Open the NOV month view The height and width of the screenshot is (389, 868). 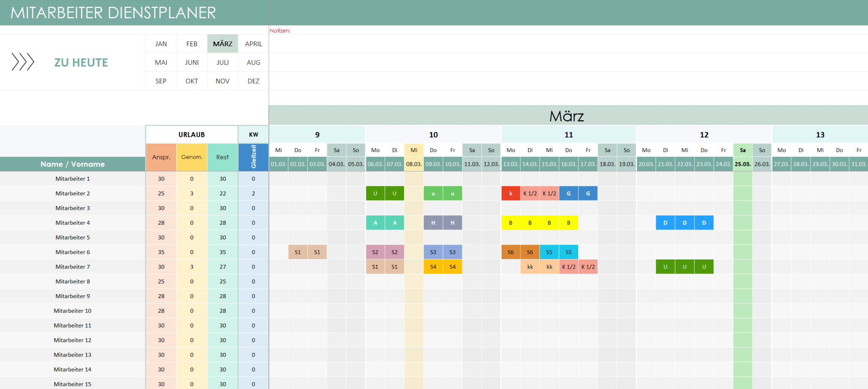tap(223, 80)
